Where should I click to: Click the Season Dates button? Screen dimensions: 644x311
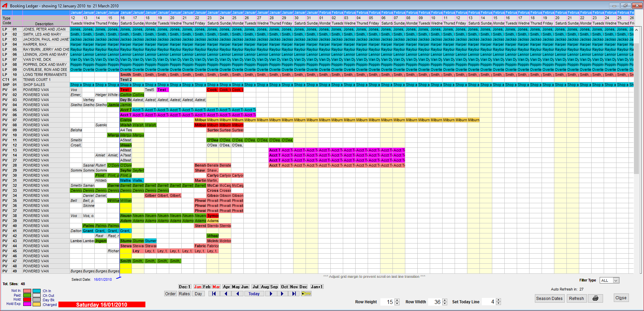(549, 298)
